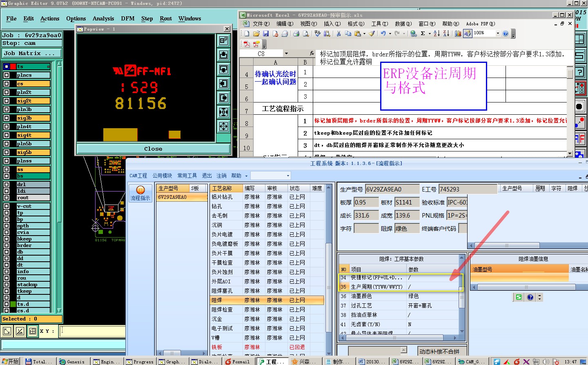Open Excel Undo history dropdown arrow
The width and height of the screenshot is (588, 365).
tap(390, 33)
